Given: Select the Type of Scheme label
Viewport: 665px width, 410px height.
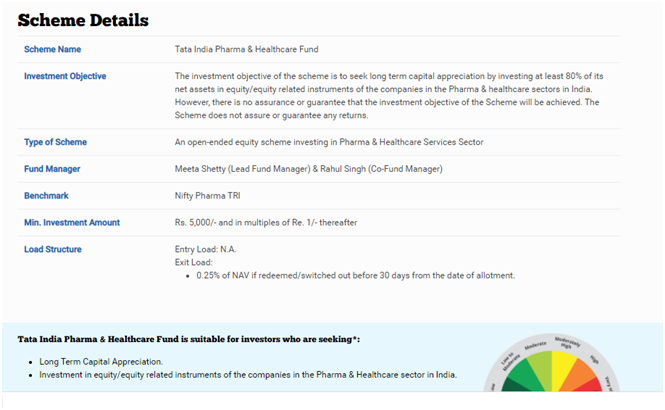Looking at the screenshot, I should tap(55, 142).
